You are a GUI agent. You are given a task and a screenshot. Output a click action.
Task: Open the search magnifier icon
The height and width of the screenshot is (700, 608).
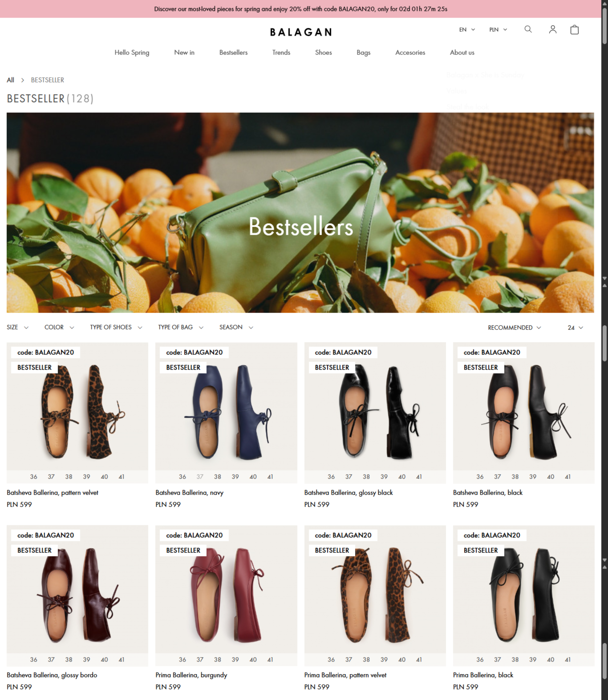(x=528, y=30)
